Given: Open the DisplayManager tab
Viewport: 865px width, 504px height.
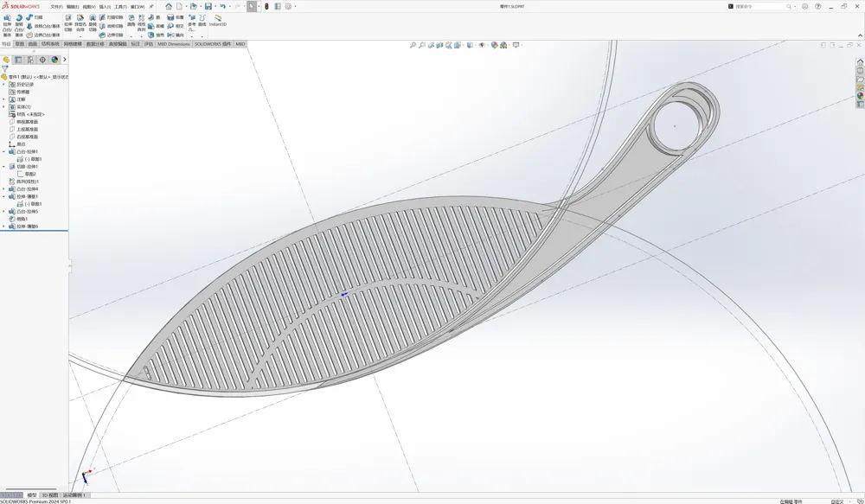Looking at the screenshot, I should tap(54, 60).
